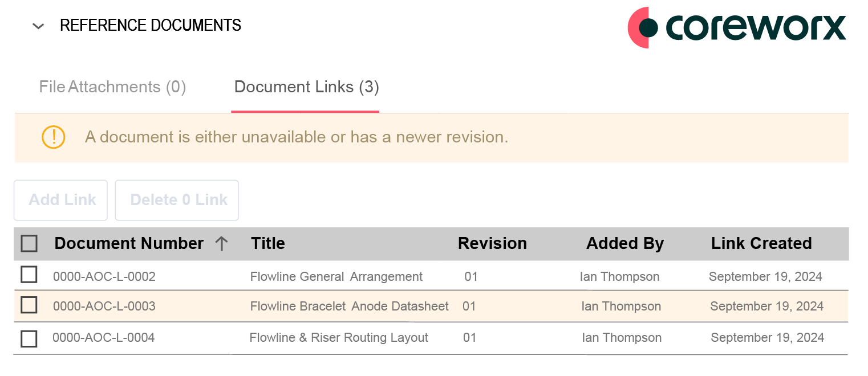Image resolution: width=868 pixels, height=376 pixels.
Task: Click the Title column header
Action: pos(267,243)
